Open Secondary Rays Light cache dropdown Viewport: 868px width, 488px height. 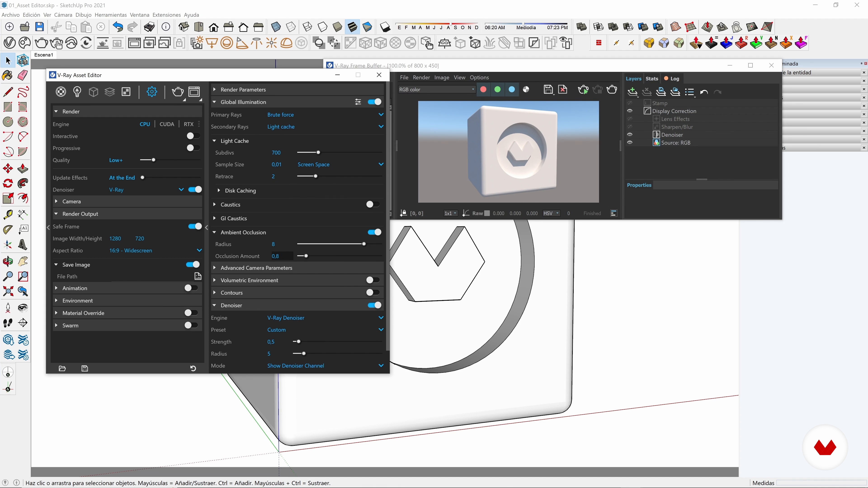click(x=325, y=127)
